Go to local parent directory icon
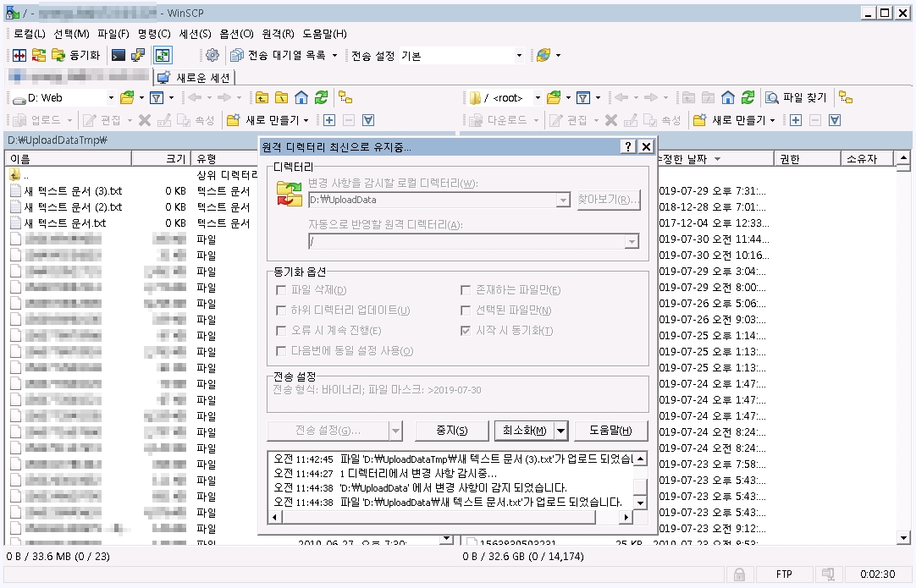 tap(262, 97)
